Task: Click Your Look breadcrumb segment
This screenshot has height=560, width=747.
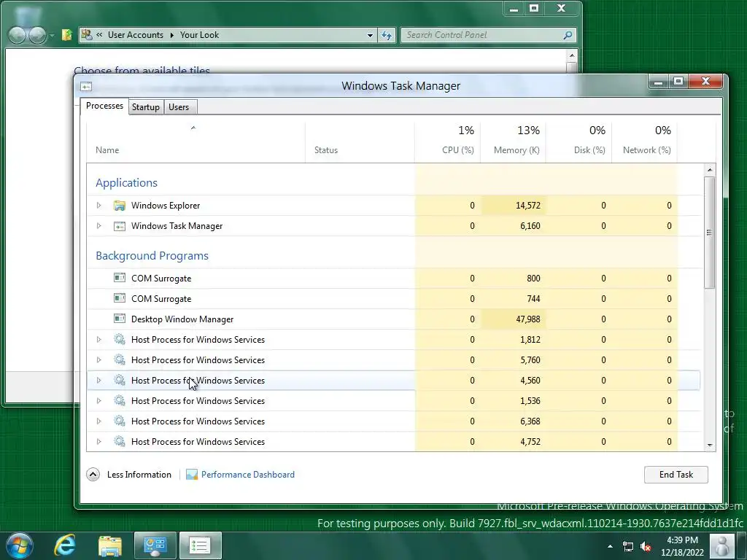Action: point(199,35)
